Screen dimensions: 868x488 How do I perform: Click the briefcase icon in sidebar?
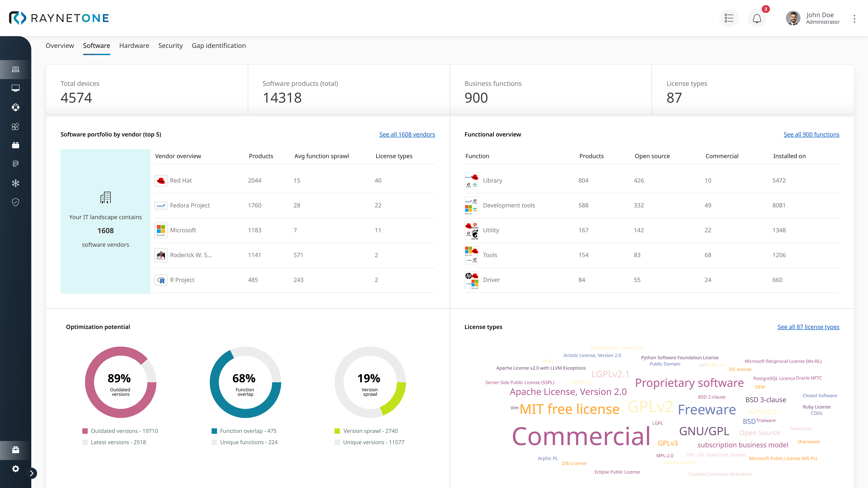click(x=16, y=450)
